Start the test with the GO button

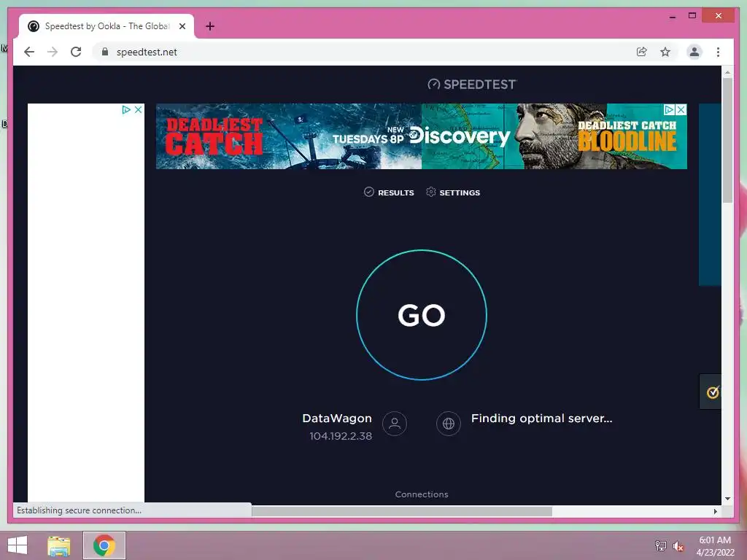[422, 315]
